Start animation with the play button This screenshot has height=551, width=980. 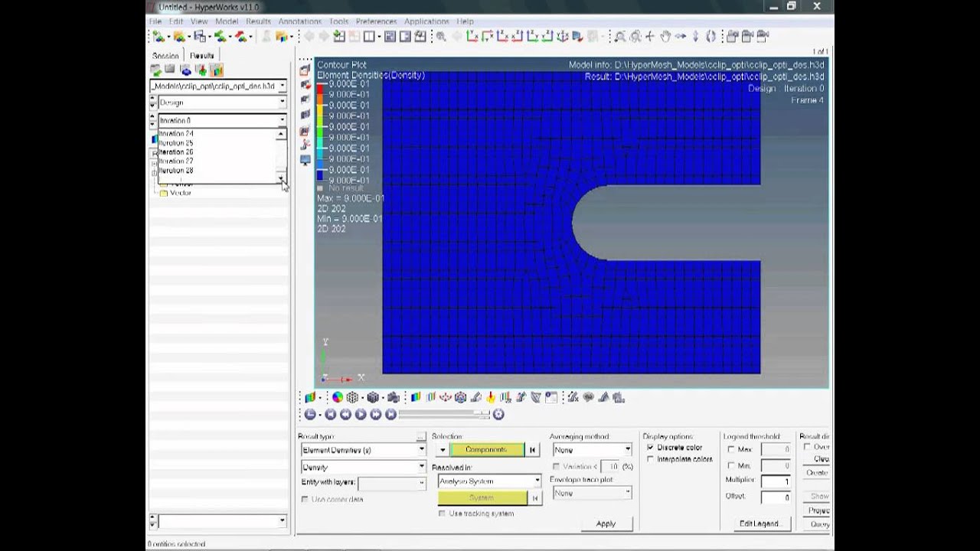(x=361, y=414)
